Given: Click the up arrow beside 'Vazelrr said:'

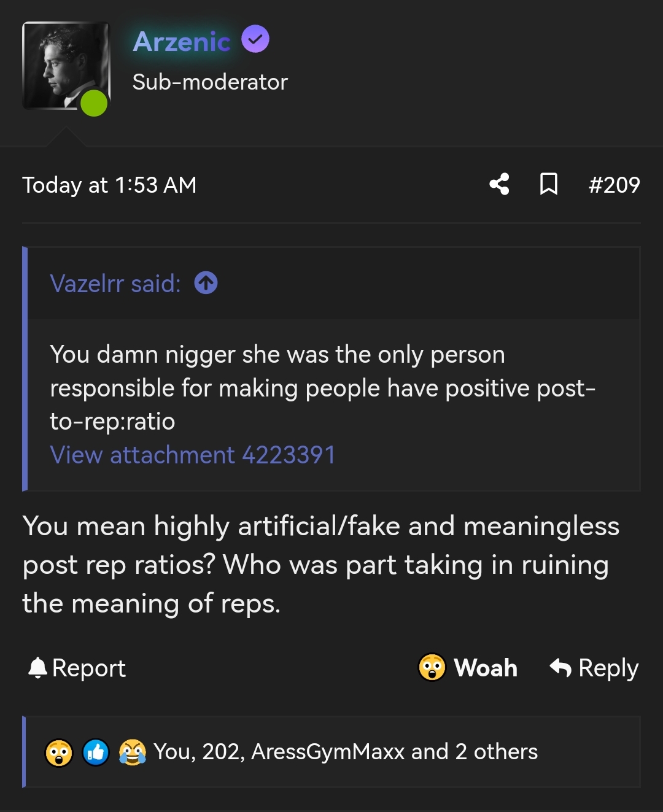Looking at the screenshot, I should [206, 283].
